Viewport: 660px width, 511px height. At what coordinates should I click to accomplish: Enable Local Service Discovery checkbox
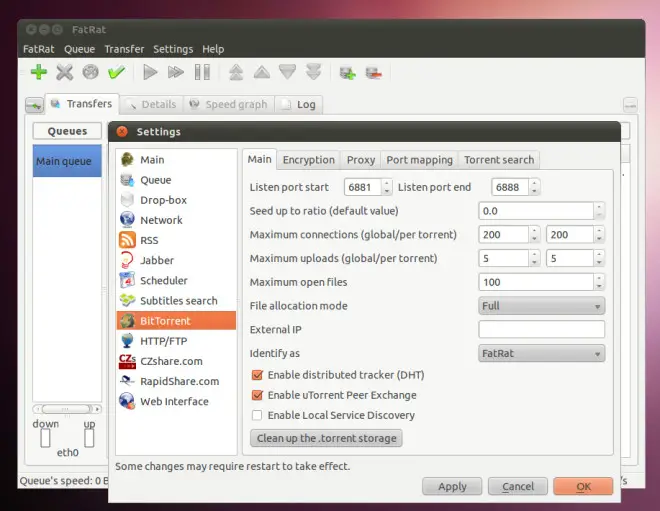[x=257, y=415]
